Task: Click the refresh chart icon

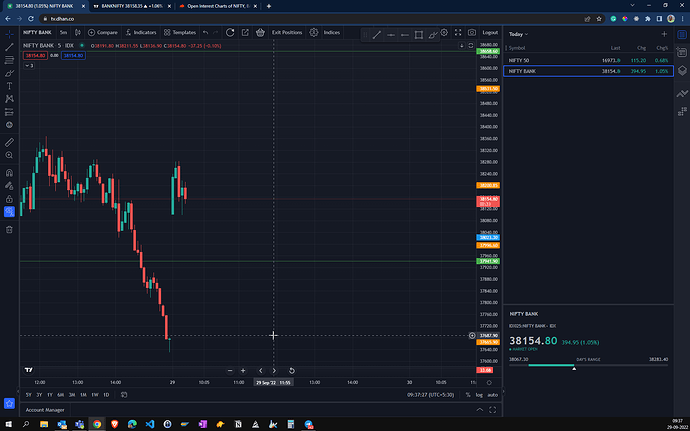Action: click(x=230, y=33)
